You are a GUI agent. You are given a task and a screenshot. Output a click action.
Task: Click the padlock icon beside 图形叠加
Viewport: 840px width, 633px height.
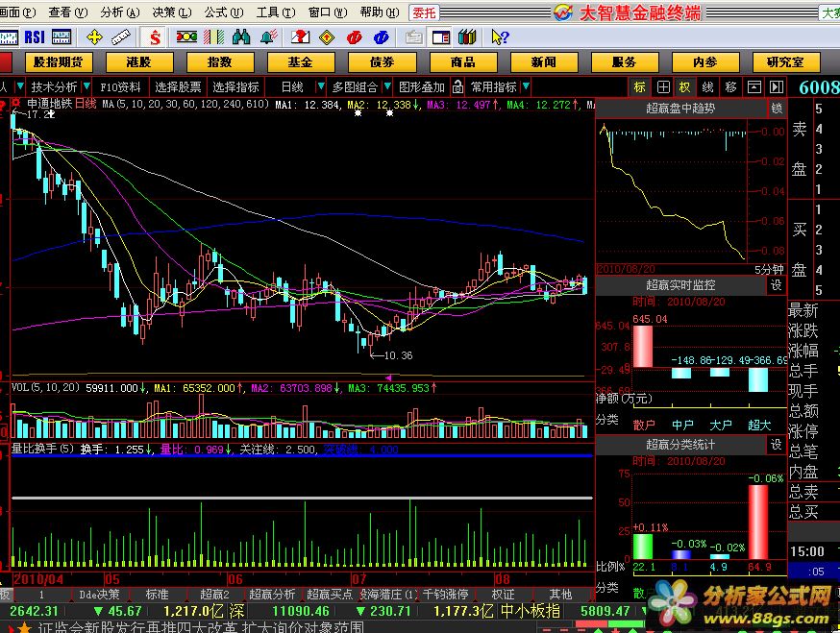click(457, 86)
